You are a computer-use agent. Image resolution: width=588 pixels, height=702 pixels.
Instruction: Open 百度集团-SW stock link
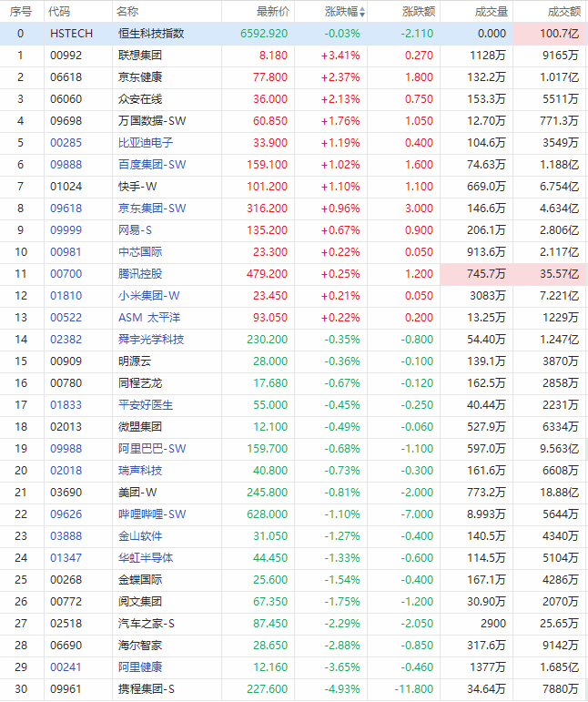[152, 165]
